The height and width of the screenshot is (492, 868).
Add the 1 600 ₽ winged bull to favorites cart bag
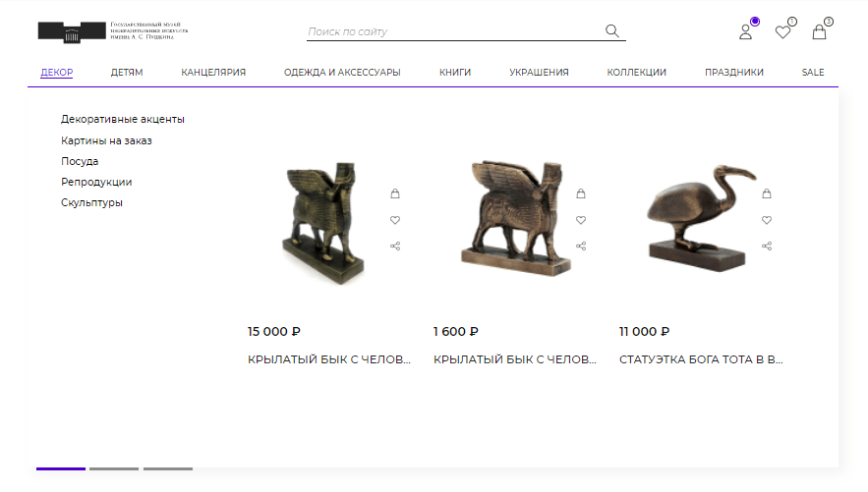coord(581,193)
